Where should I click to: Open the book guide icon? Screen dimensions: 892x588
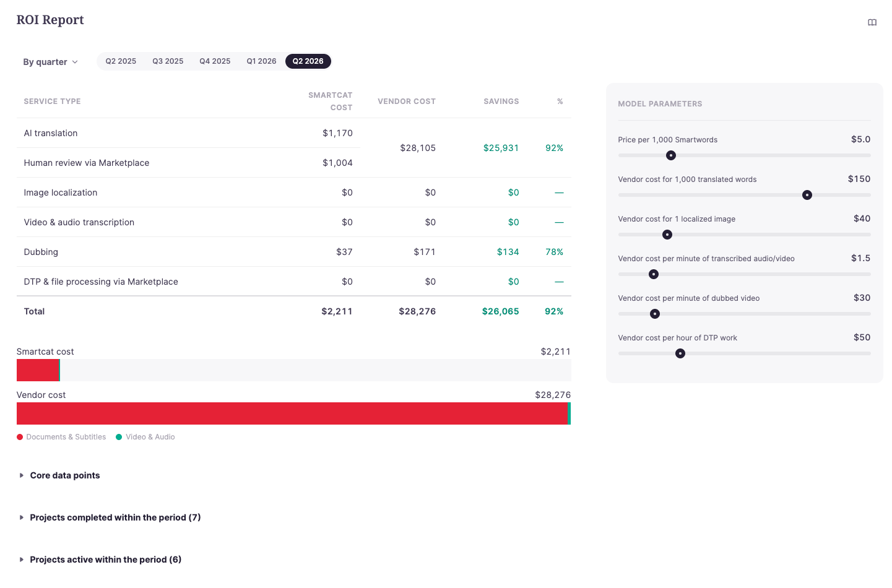(872, 22)
